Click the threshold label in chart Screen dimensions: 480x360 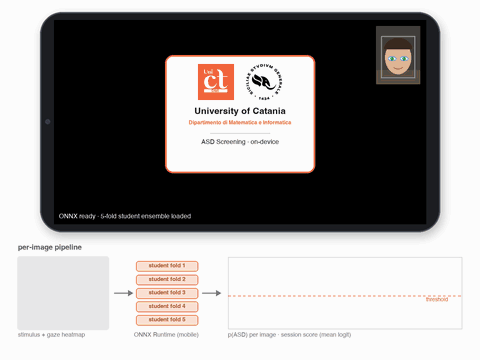coord(437,299)
